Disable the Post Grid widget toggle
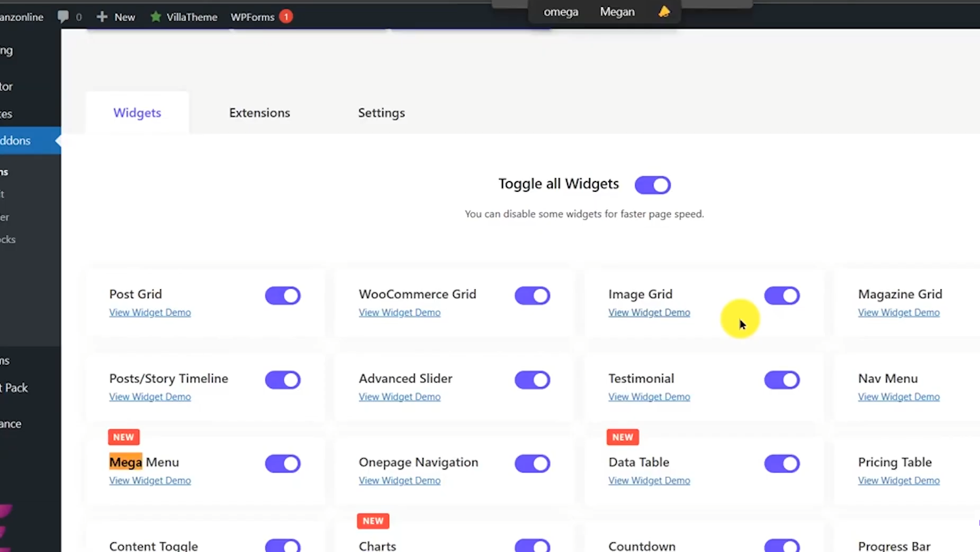This screenshot has height=552, width=980. tap(283, 296)
